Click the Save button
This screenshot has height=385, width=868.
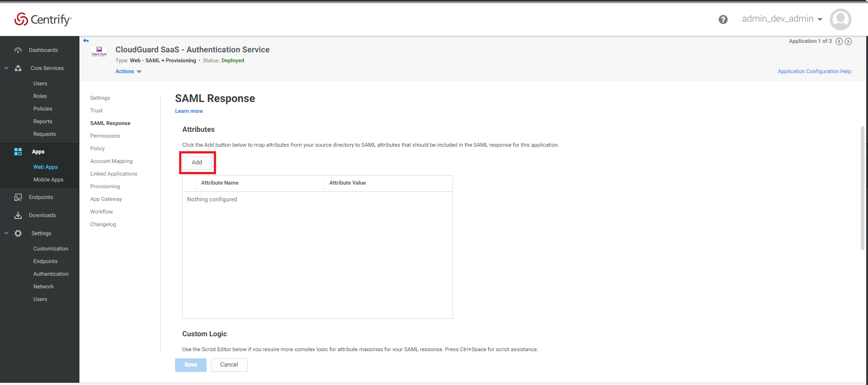[x=191, y=365]
